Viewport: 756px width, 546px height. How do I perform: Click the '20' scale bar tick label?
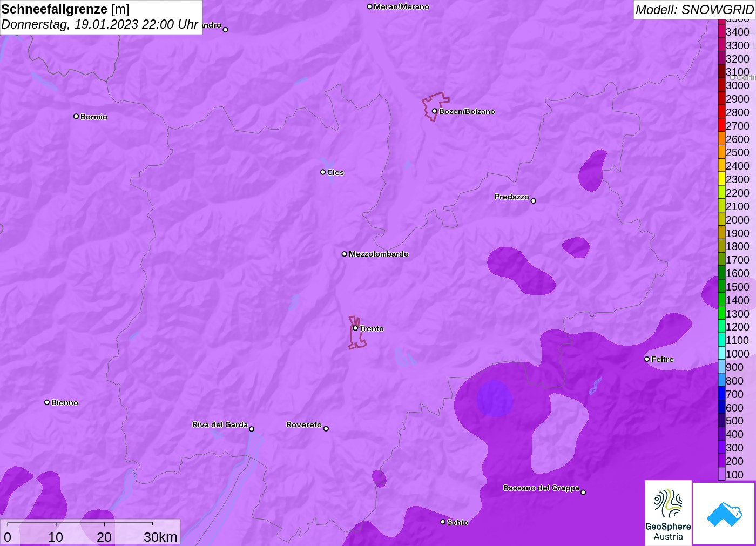click(x=104, y=537)
